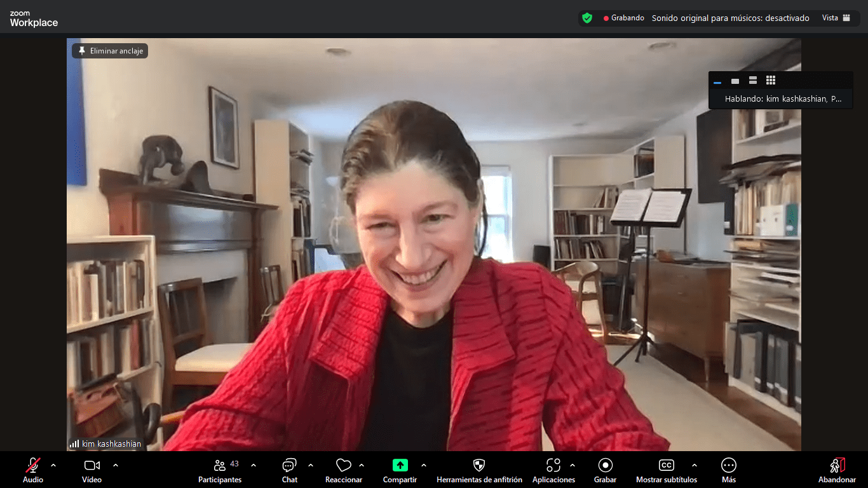Image resolution: width=868 pixels, height=488 pixels.
Task: Expand the share options arrow beside Compartir
Action: click(x=424, y=465)
